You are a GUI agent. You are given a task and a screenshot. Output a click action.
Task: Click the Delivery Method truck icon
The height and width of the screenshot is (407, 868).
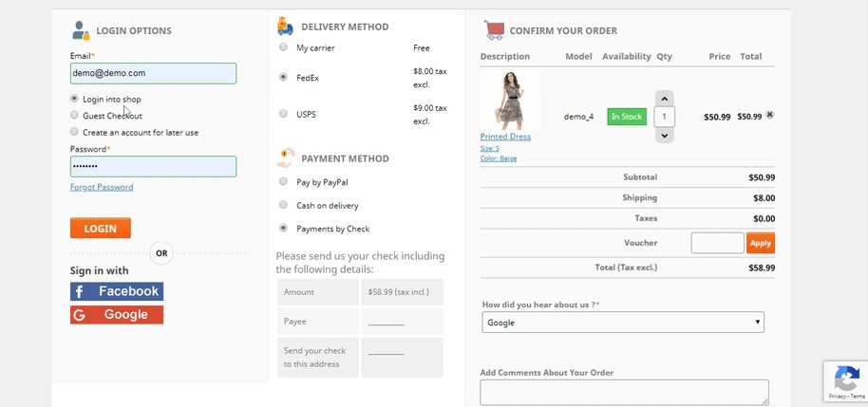(x=285, y=26)
